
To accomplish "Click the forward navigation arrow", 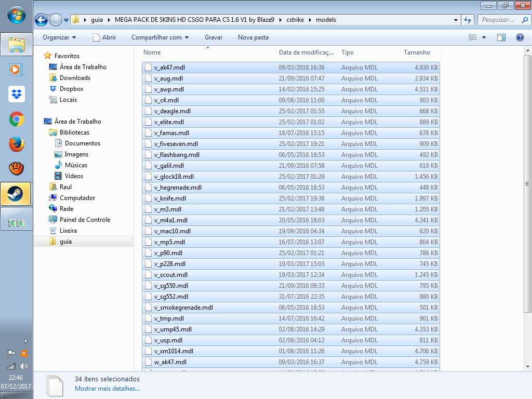I will coord(56,20).
